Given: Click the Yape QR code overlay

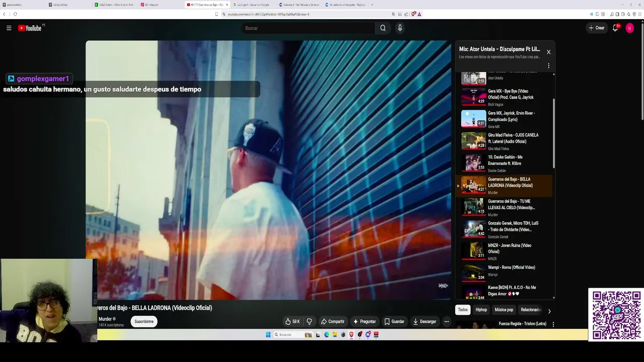Looking at the screenshot, I should [616, 315].
